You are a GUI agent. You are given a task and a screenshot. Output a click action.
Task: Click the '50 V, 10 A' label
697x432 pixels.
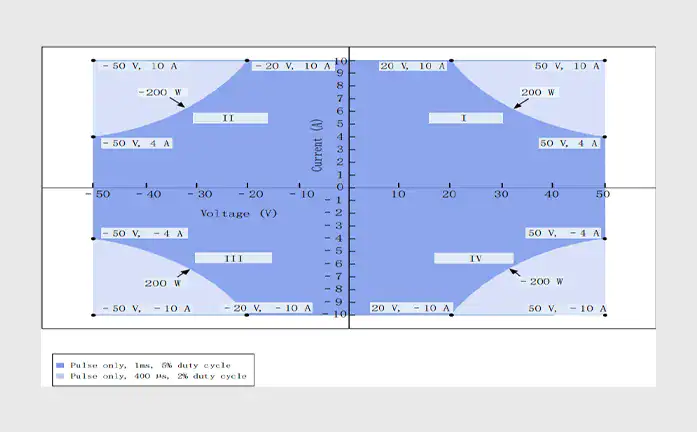567,66
